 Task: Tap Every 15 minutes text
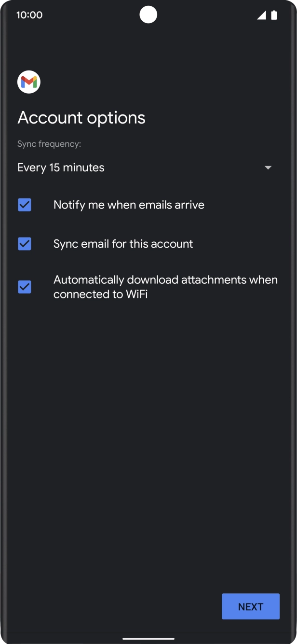coord(61,168)
